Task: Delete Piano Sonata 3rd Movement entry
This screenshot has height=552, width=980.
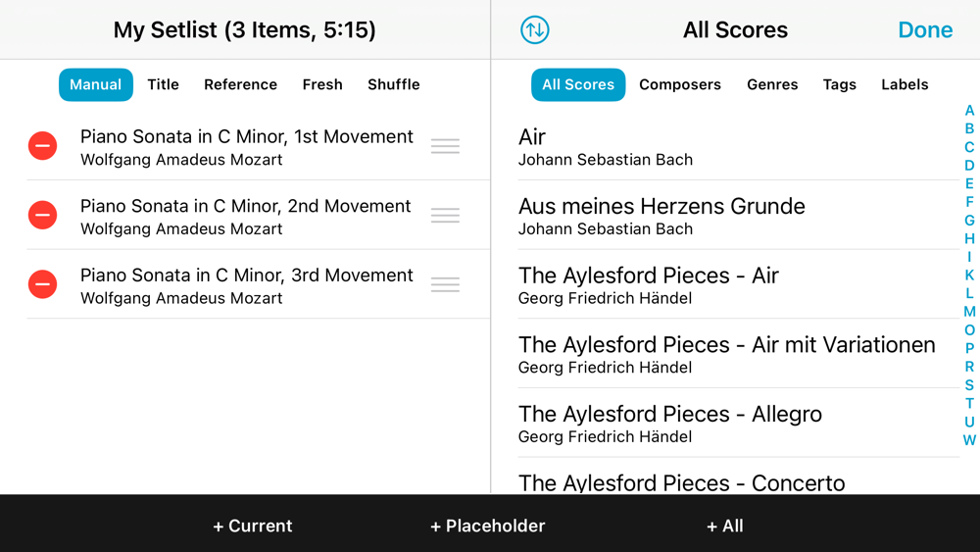Action: coord(42,284)
